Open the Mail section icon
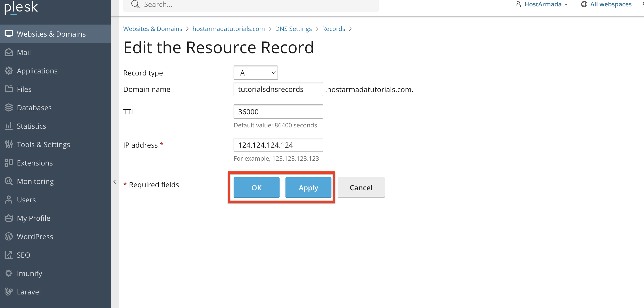 tap(9, 52)
